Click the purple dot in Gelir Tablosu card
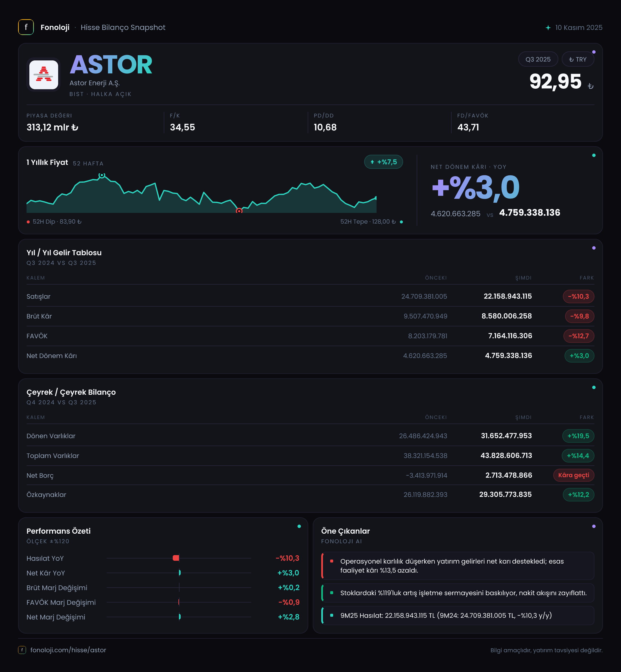 [x=594, y=248]
